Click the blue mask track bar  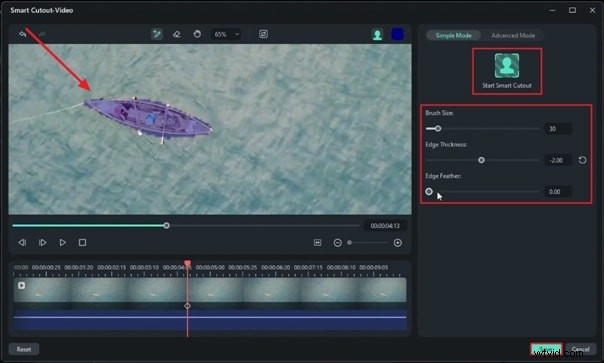[210, 319]
